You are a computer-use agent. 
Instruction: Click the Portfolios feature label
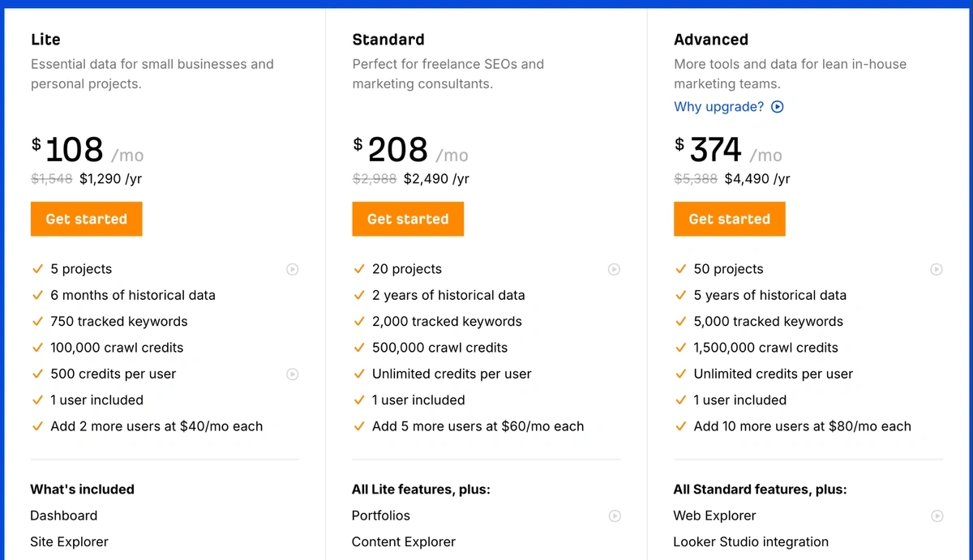[x=381, y=515]
